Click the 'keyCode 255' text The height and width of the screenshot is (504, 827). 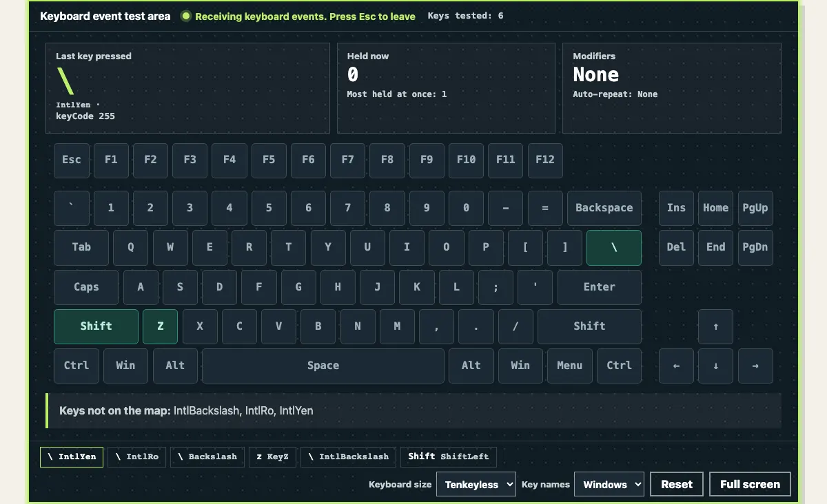(85, 116)
